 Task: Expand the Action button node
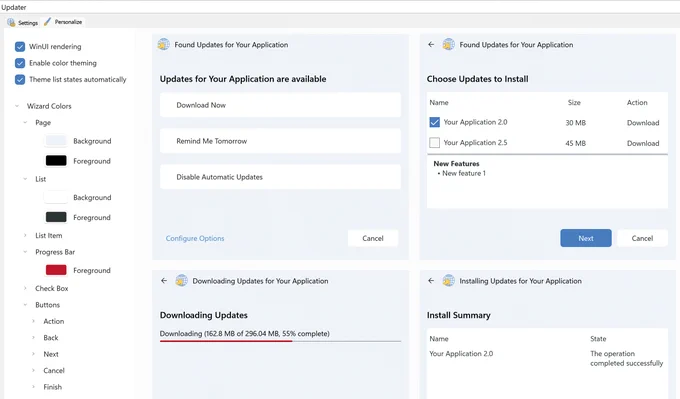coord(33,321)
